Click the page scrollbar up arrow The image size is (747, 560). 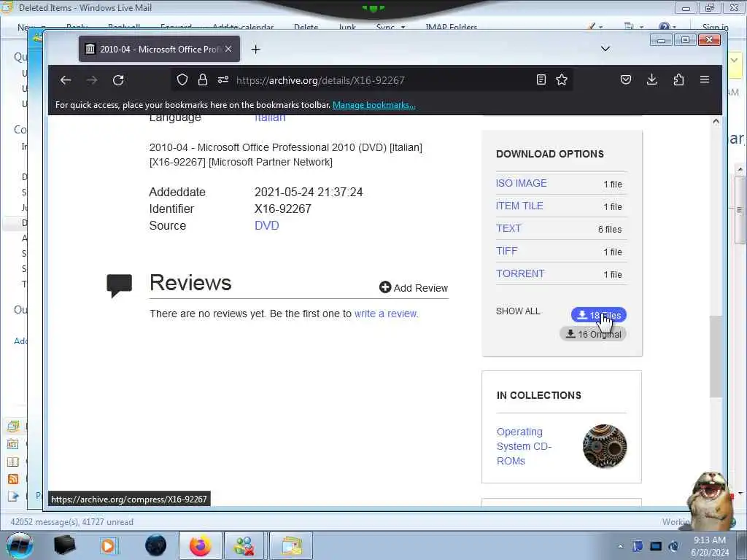click(x=716, y=122)
